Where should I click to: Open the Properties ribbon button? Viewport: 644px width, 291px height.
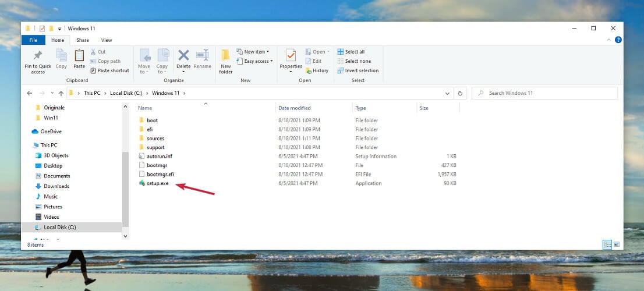(291, 61)
